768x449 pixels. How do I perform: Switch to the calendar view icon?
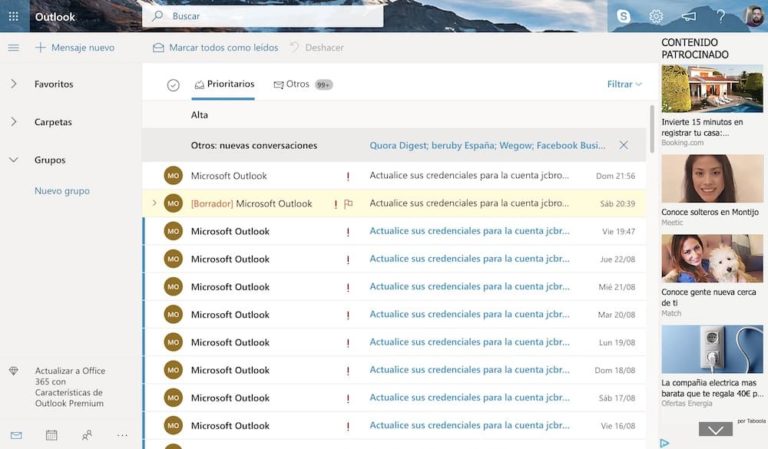pos(51,435)
